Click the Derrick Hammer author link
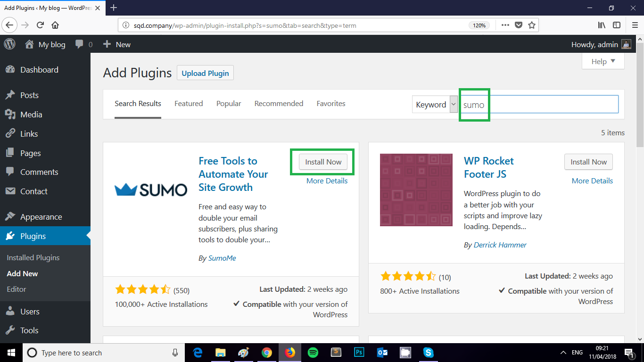 [x=500, y=245]
